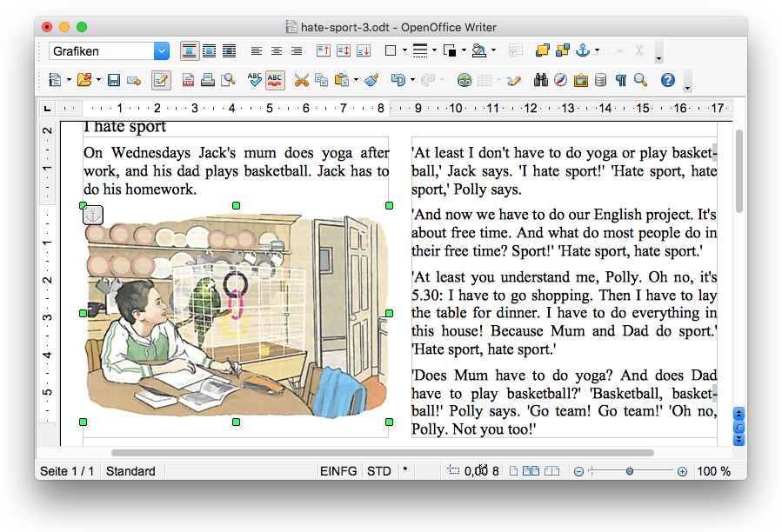Screen dimensions: 782x532
Task: Create a new document
Action: (x=55, y=80)
